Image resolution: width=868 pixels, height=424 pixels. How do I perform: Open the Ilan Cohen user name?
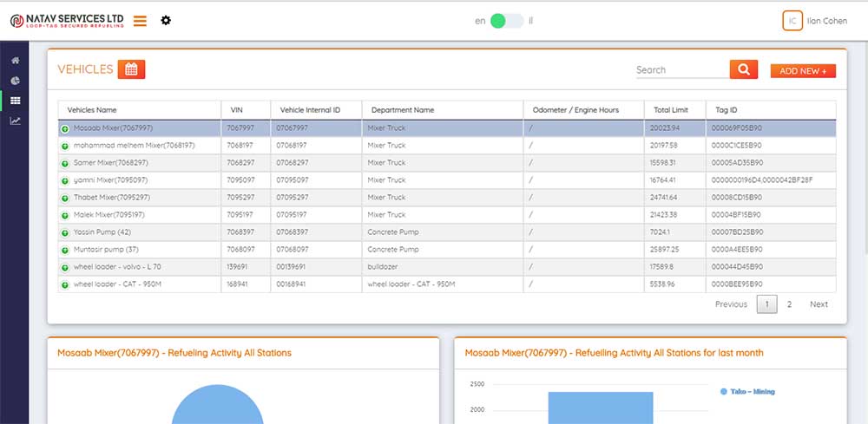click(827, 21)
